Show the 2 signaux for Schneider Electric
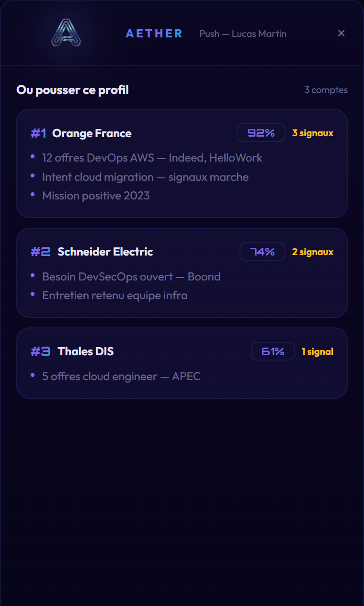The image size is (364, 606). point(313,252)
